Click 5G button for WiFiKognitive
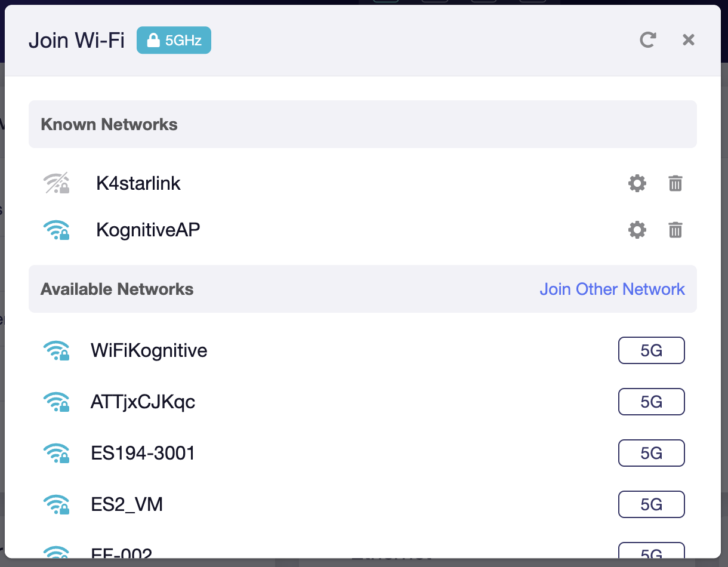 click(x=651, y=350)
